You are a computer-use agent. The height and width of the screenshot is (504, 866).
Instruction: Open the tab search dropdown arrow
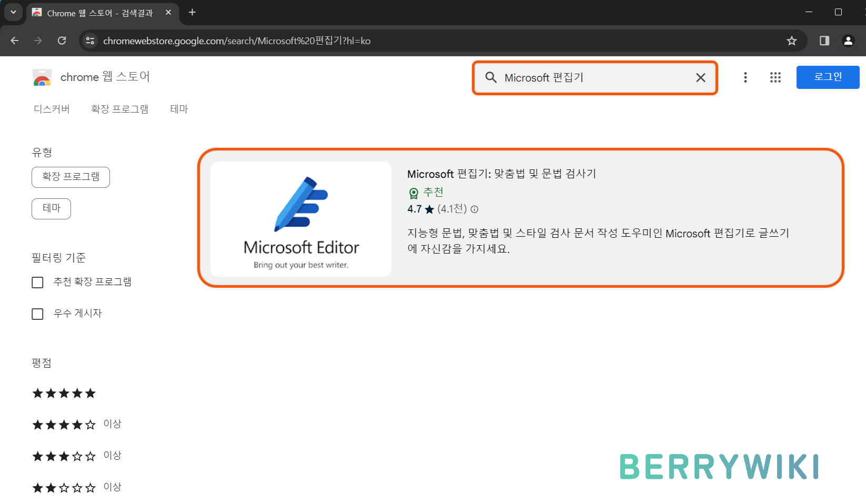(13, 12)
